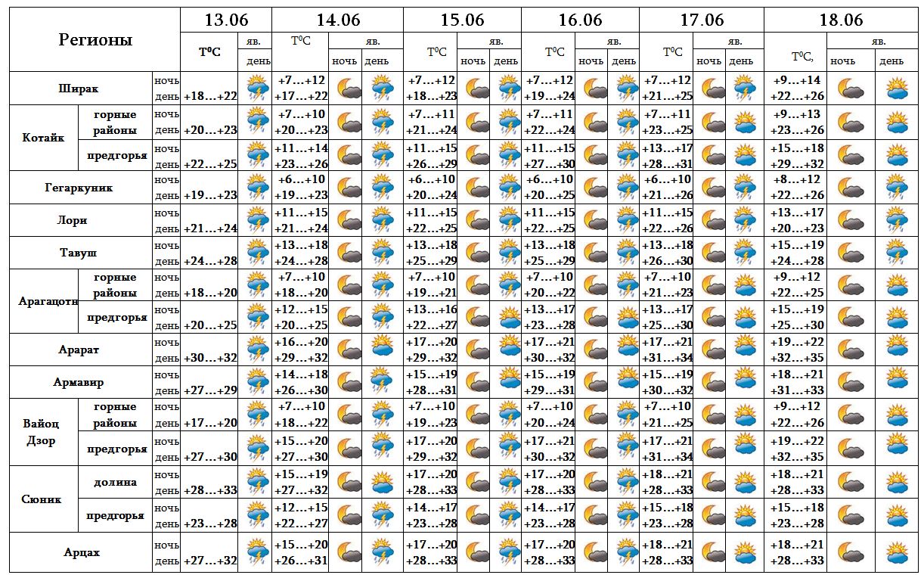Viewport: 924px width, 578px height.
Task: Select the 13.06 date column header
Action: click(226, 20)
